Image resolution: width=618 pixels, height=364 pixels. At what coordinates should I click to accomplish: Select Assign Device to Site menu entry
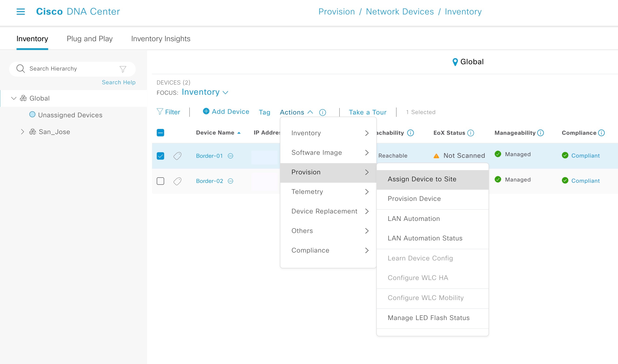pos(422,179)
